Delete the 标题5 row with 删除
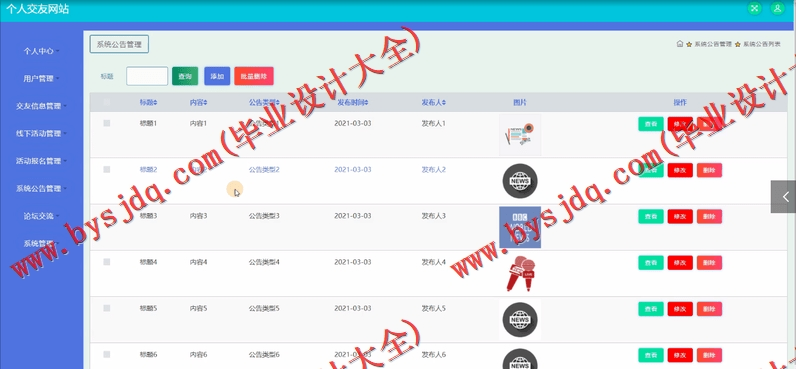 (709, 309)
